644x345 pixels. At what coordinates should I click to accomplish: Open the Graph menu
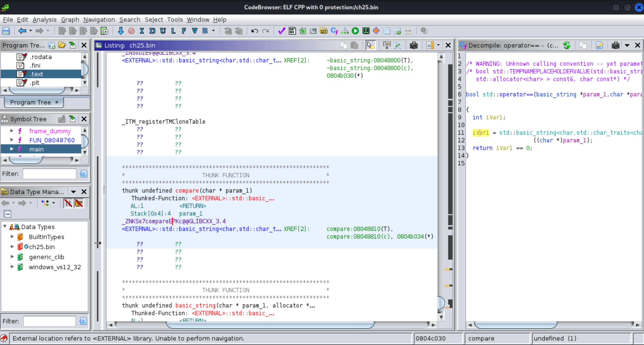click(70, 20)
